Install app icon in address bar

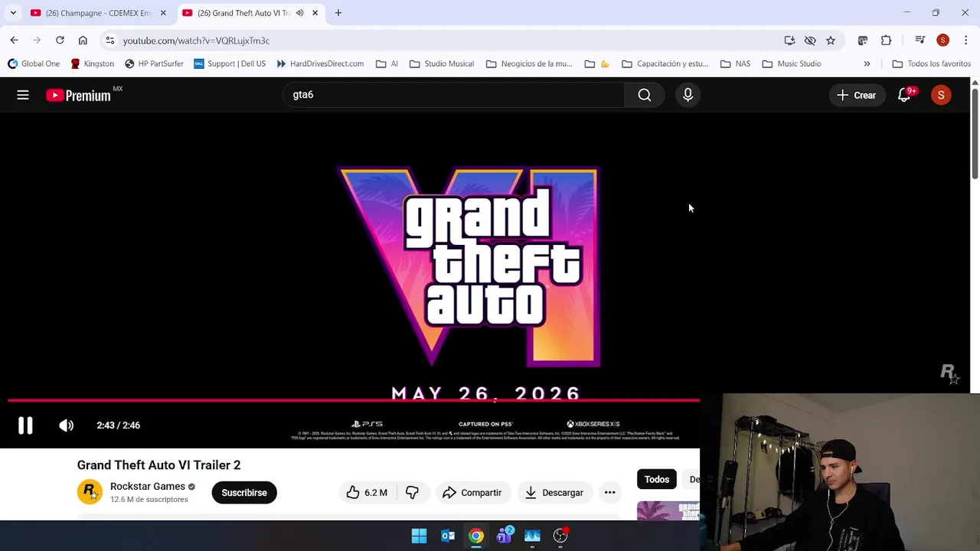[x=789, y=41]
